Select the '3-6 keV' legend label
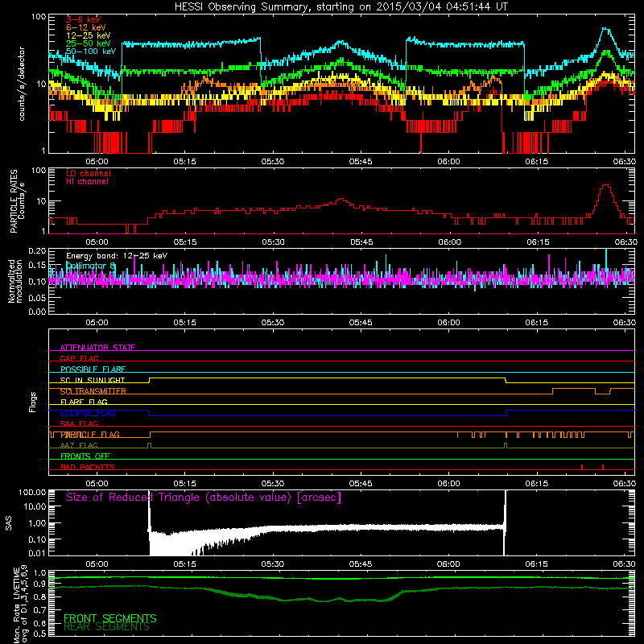Screen dimensions: 644x644 click(83, 19)
